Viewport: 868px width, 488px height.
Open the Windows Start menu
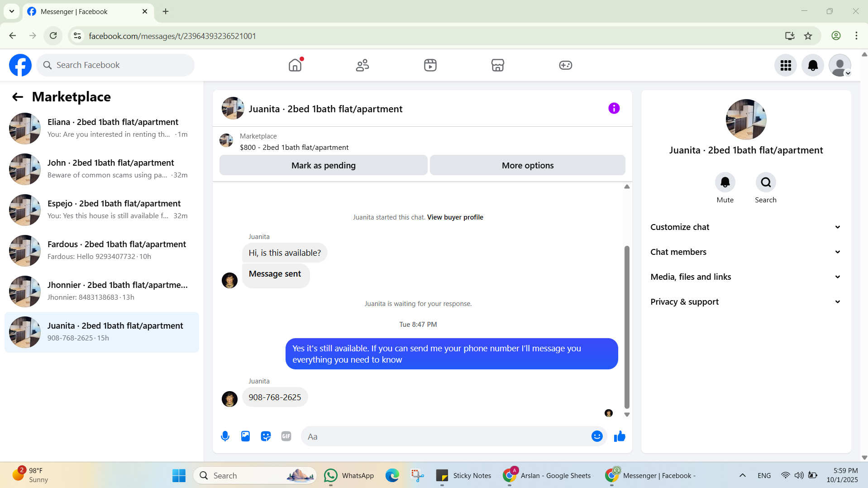coord(179,475)
